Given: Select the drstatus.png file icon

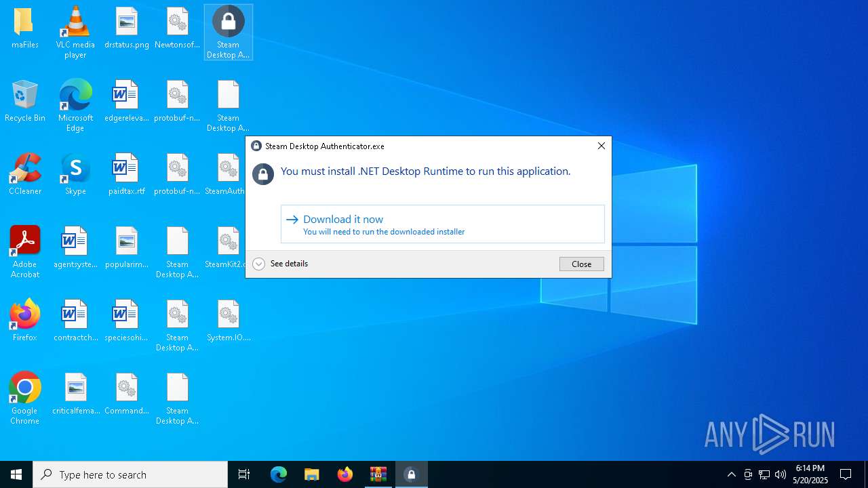Looking at the screenshot, I should [x=127, y=29].
